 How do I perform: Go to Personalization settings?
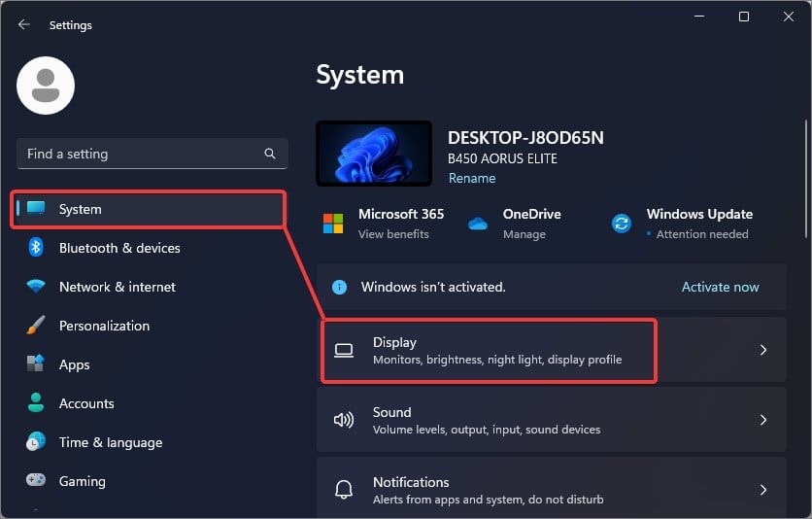pyautogui.click(x=151, y=326)
